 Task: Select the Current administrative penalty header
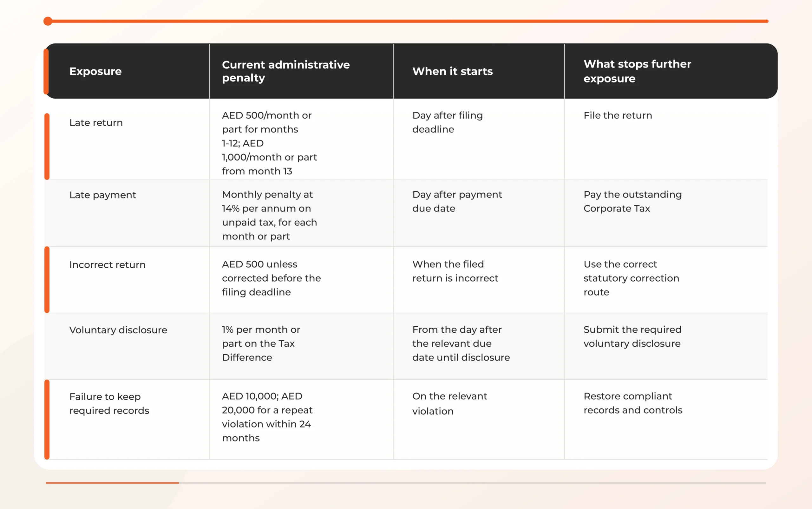click(286, 71)
